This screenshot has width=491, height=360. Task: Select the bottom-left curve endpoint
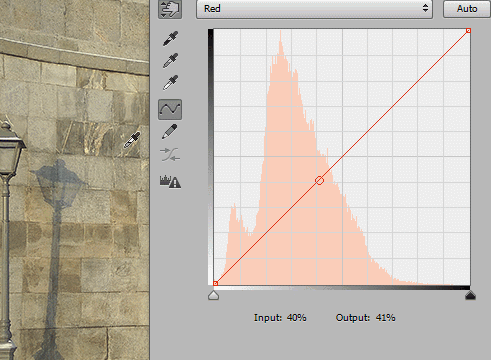click(215, 283)
